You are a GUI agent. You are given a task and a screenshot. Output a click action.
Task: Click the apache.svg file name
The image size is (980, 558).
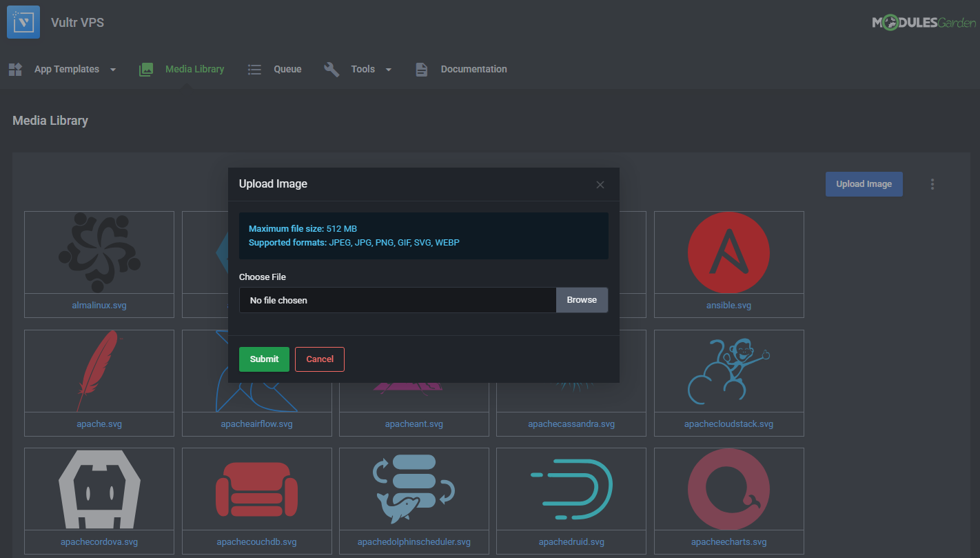[x=99, y=424]
